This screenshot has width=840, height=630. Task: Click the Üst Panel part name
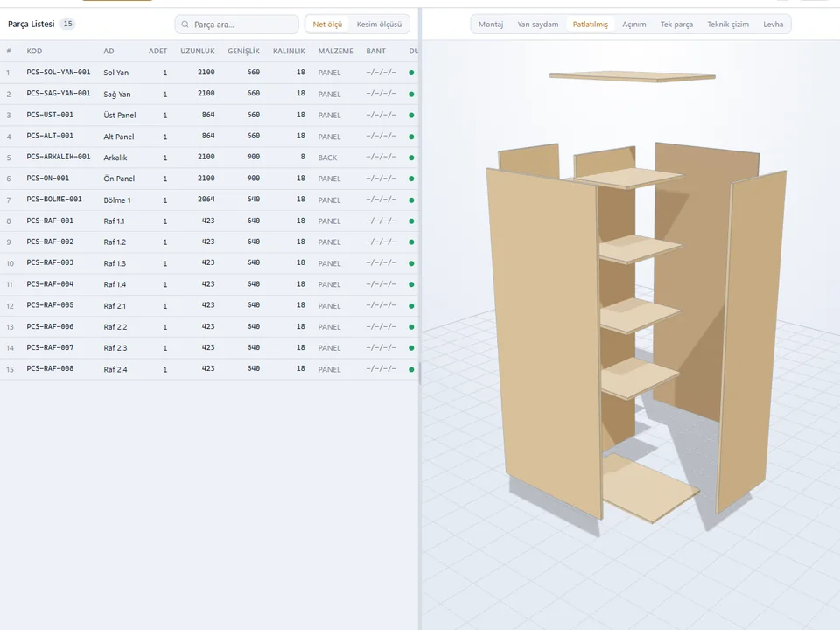tap(120, 115)
